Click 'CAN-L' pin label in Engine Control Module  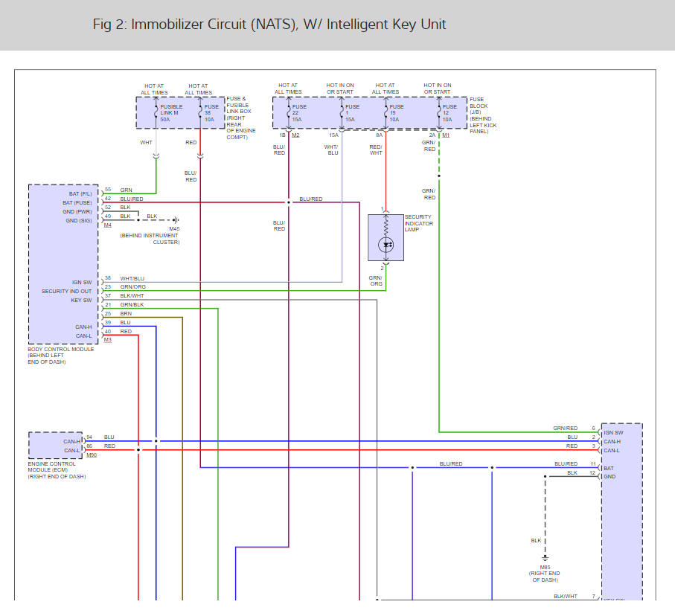pos(72,451)
